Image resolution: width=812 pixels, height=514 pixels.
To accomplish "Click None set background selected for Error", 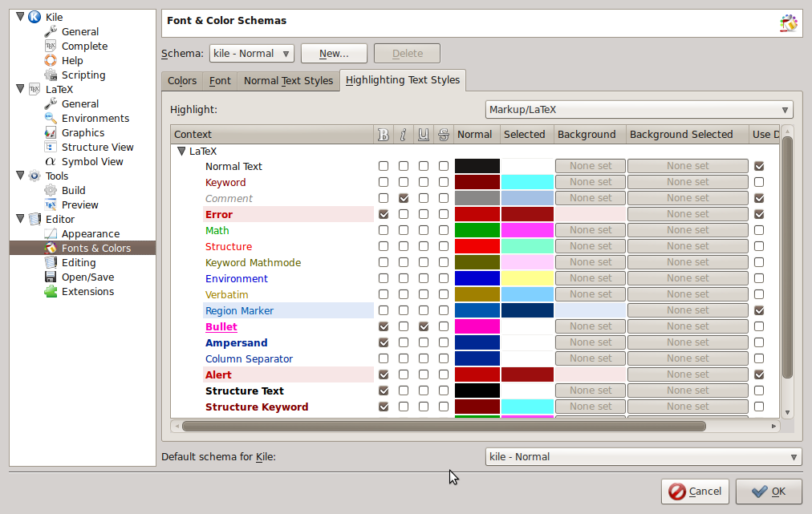I will (x=688, y=214).
